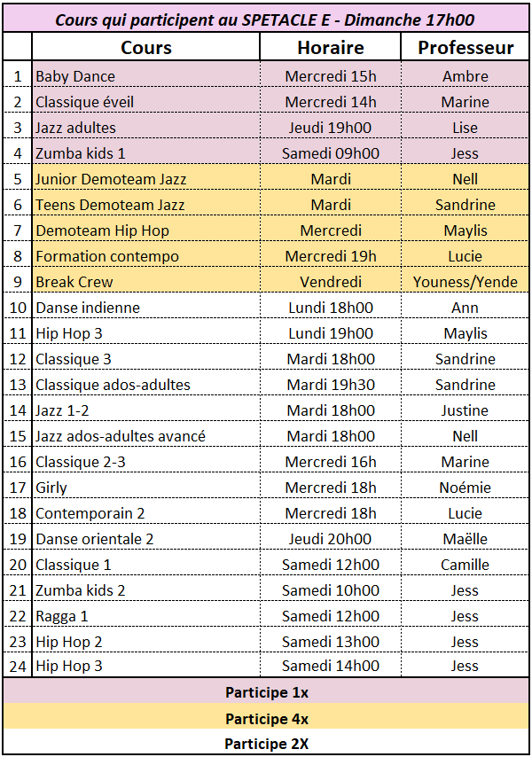
Task: Click Jeudi 19h00 for Jazz adultes
Action: [331, 128]
